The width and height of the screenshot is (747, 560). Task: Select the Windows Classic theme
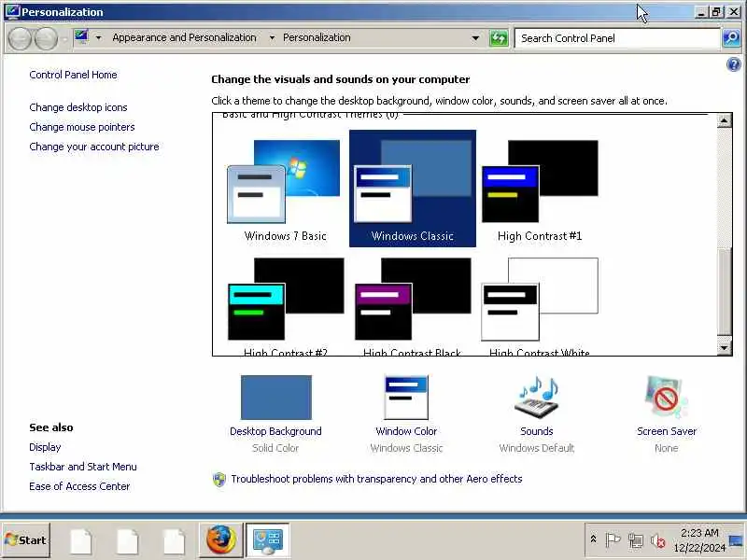[413, 189]
